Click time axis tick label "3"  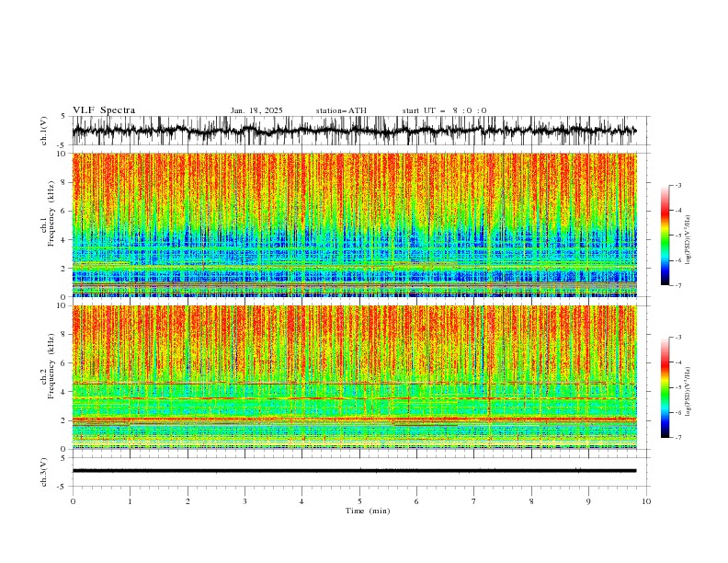click(x=245, y=501)
